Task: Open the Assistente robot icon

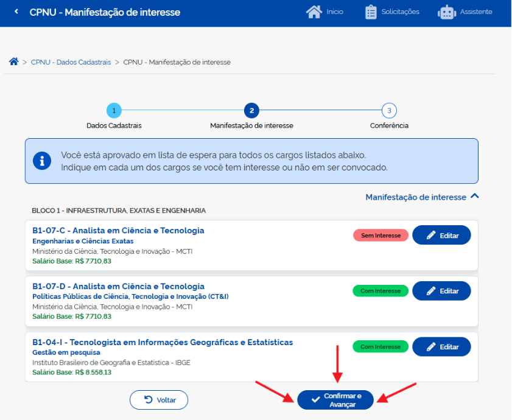Action: (446, 12)
